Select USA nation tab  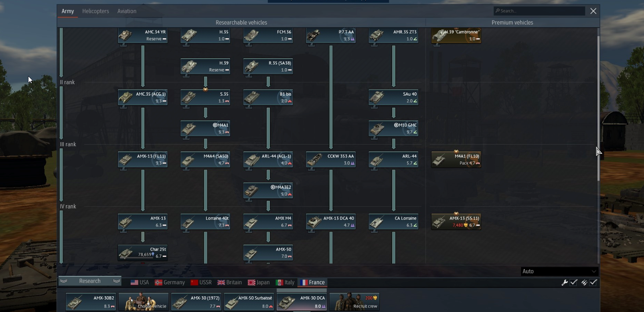(140, 283)
